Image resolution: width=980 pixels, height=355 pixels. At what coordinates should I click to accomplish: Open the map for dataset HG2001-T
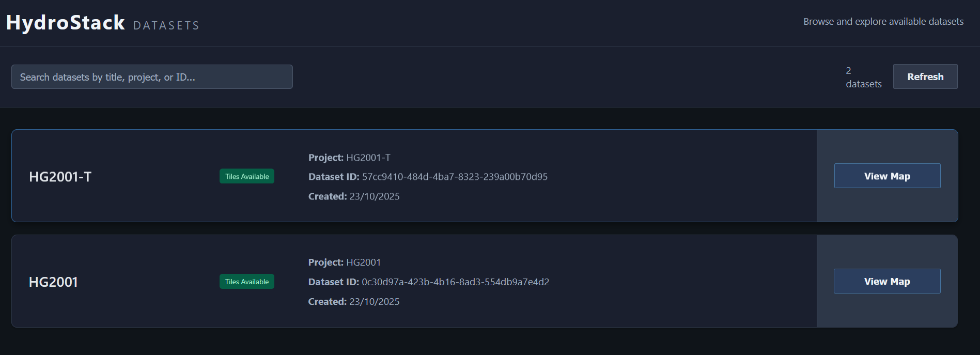tap(886, 176)
